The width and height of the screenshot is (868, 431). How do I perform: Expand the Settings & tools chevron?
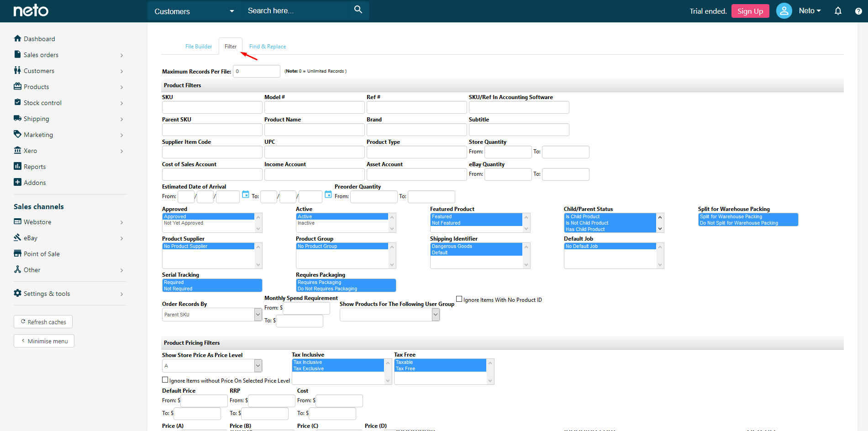pos(121,294)
